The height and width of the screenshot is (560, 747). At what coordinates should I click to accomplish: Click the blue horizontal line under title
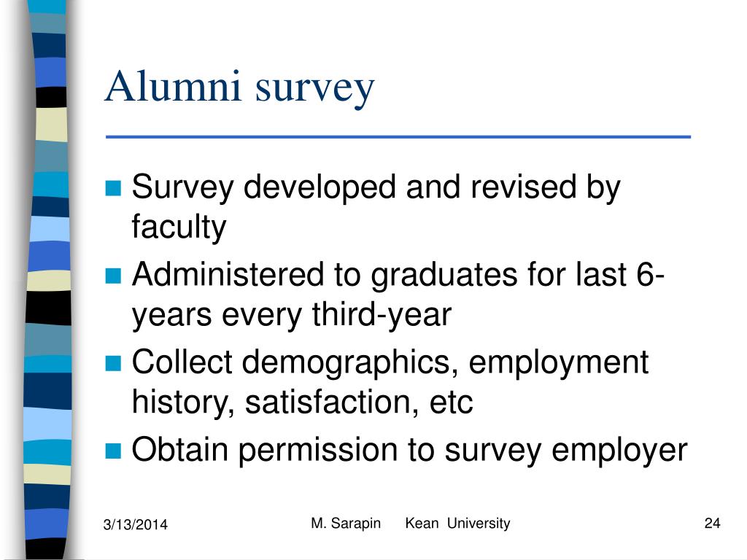(x=398, y=137)
